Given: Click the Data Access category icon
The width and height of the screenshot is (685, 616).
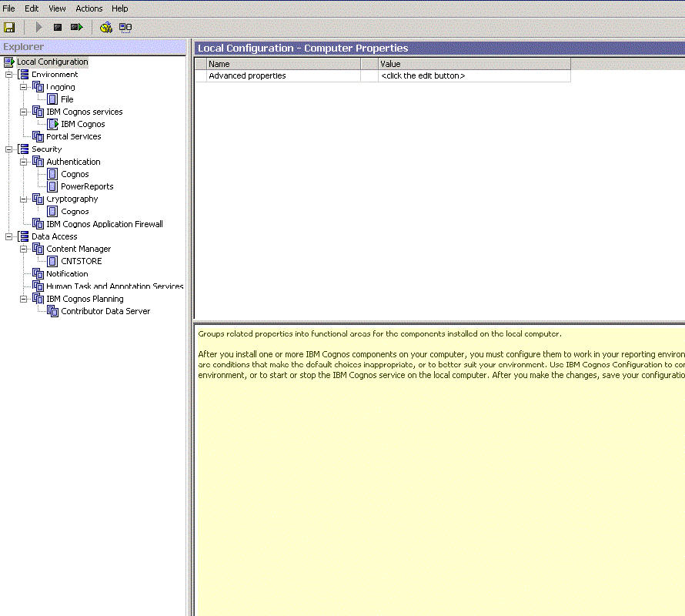Looking at the screenshot, I should click(24, 236).
